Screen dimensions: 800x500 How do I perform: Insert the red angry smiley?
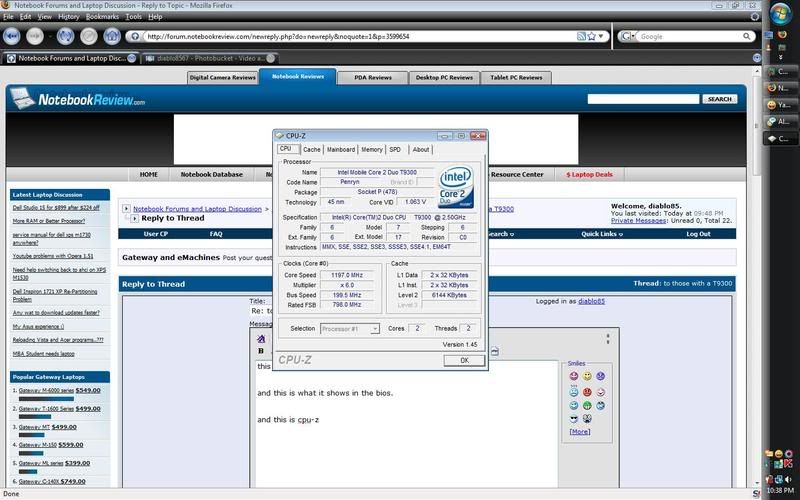click(587, 392)
